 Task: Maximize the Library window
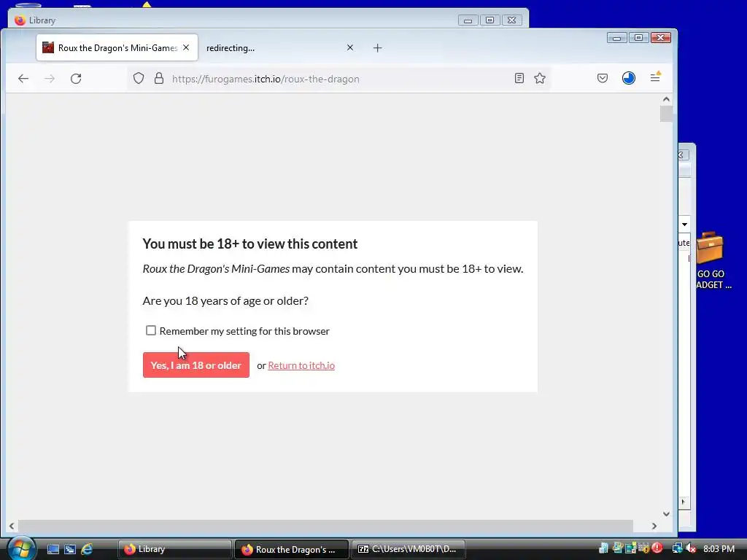[489, 20]
